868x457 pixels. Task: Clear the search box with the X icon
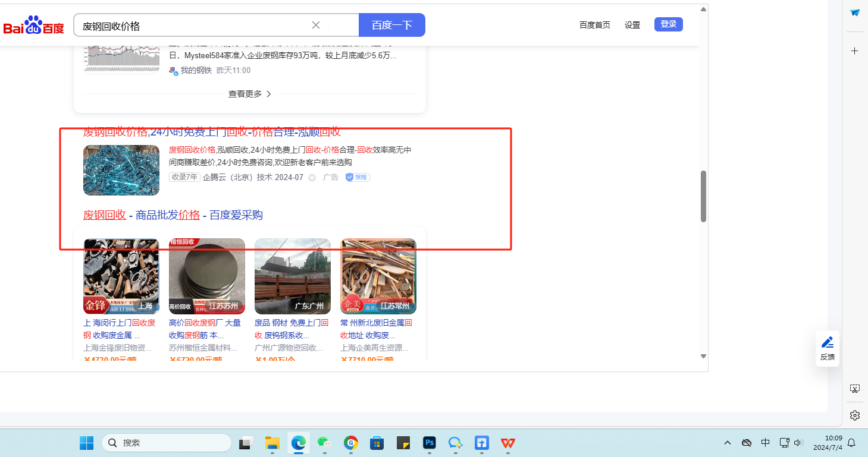pyautogui.click(x=315, y=24)
